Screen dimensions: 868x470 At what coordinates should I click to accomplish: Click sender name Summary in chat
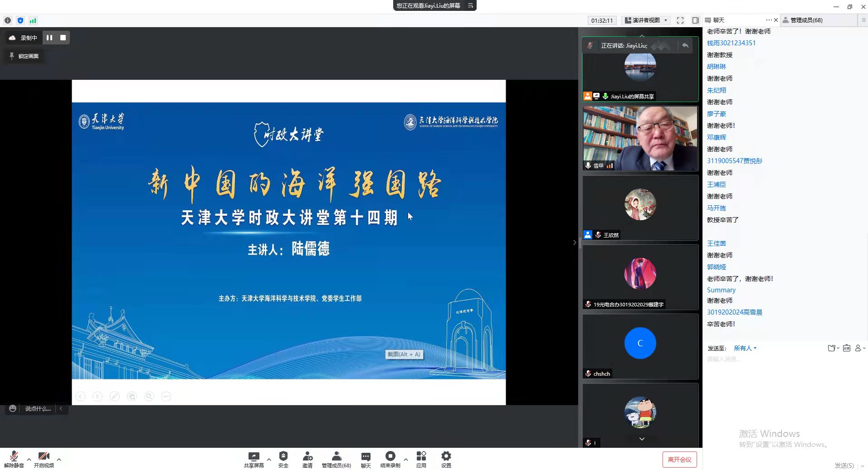(x=721, y=290)
